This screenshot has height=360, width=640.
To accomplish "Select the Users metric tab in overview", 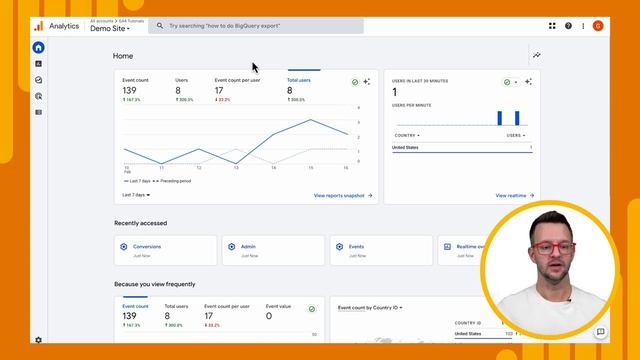I will point(184,89).
